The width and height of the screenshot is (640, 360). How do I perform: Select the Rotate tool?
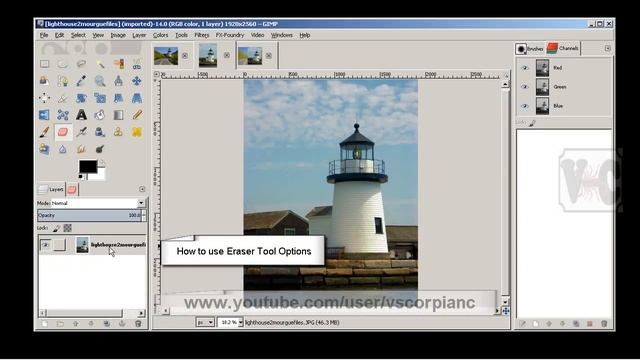81,98
